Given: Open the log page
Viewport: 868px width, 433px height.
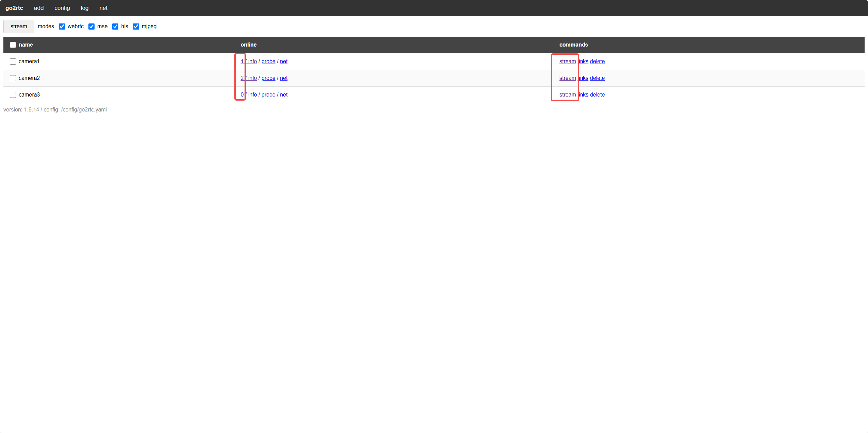Looking at the screenshot, I should (x=85, y=8).
